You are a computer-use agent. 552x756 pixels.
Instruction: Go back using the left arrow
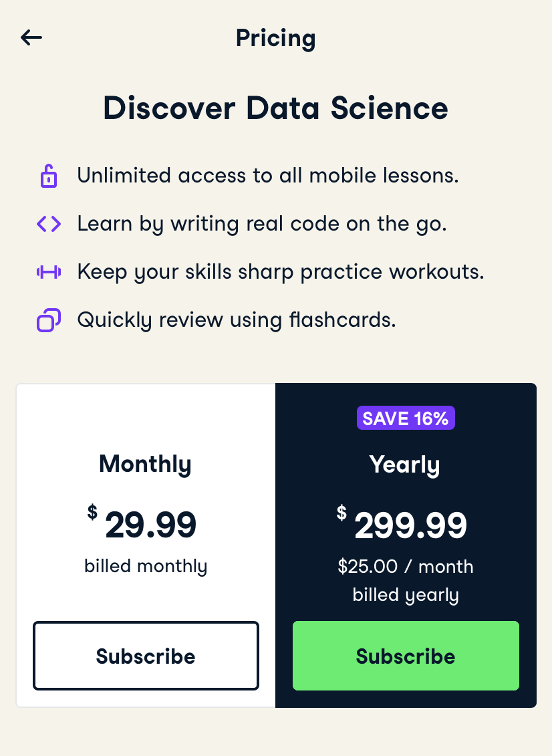(x=31, y=38)
